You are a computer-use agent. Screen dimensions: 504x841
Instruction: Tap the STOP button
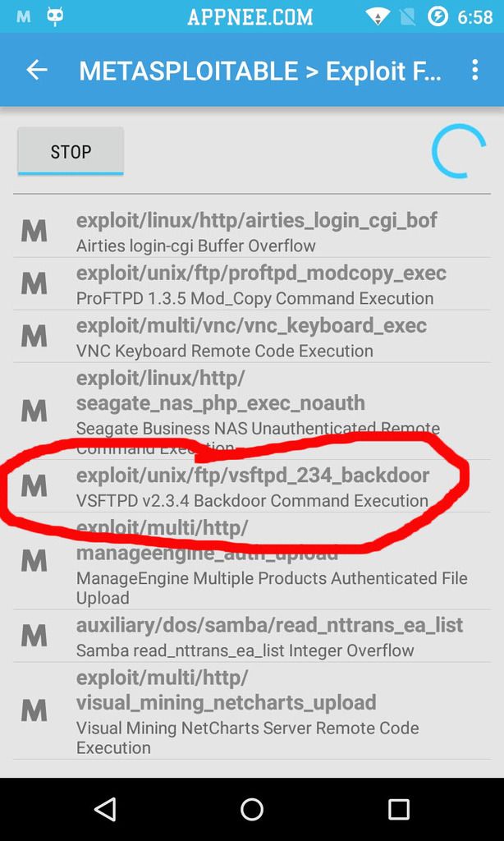point(71,151)
